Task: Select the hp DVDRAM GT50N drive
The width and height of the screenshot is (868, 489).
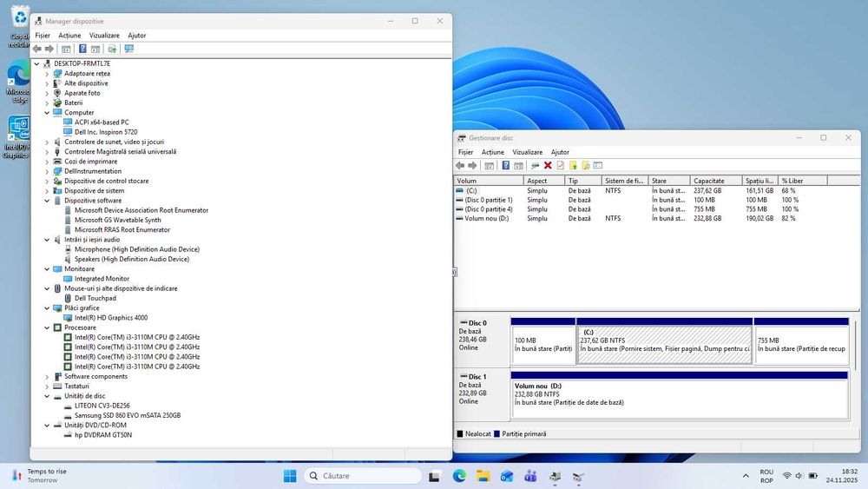Action: [x=103, y=435]
